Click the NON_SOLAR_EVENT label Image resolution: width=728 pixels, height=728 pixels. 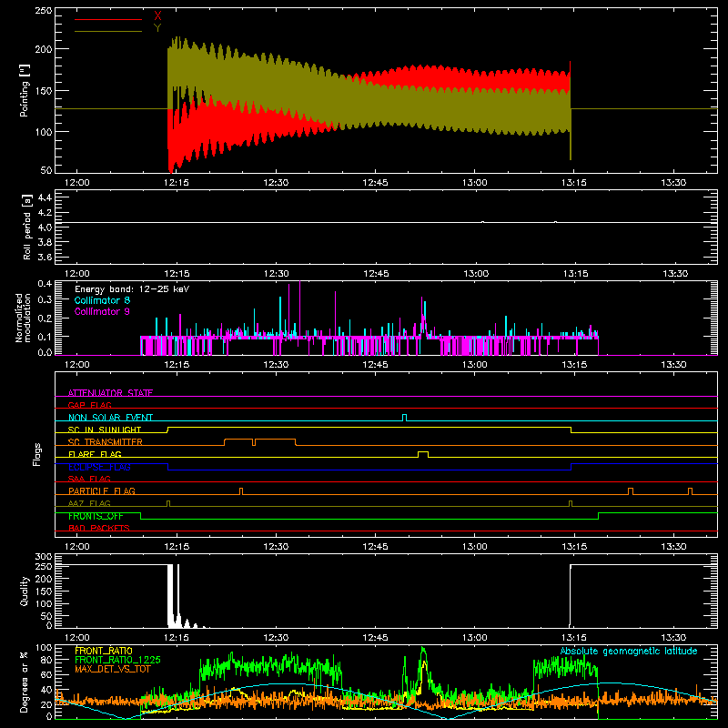click(110, 418)
